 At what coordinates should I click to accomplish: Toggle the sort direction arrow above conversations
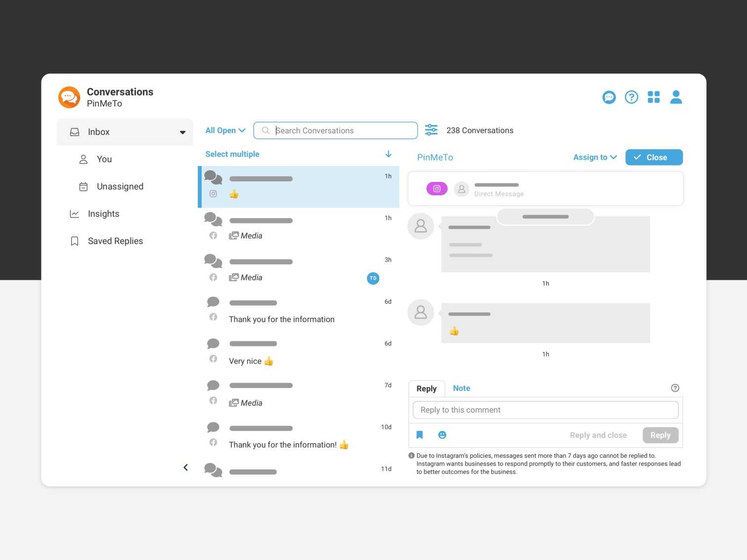click(389, 154)
